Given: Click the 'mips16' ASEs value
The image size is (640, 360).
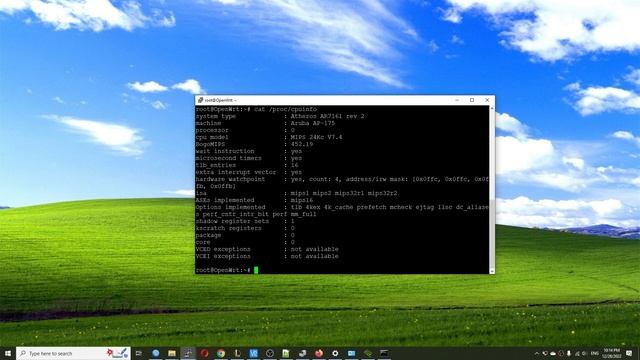Looking at the screenshot, I should [x=302, y=200].
